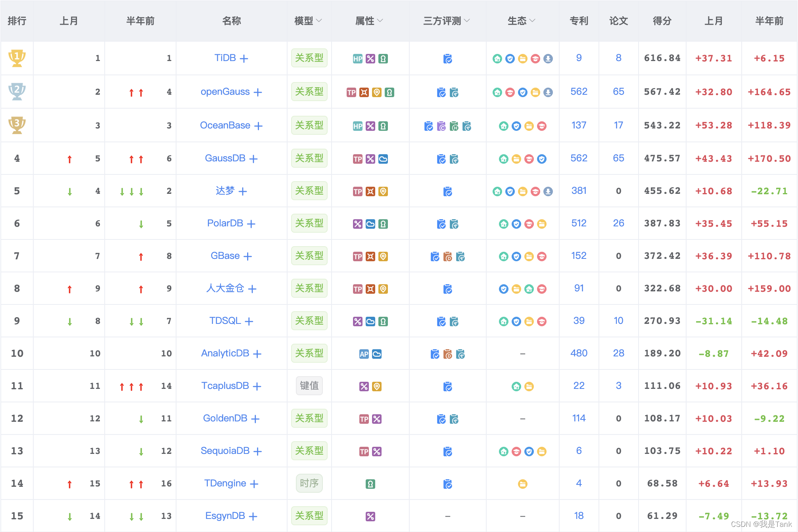Viewport: 798px width, 532px height.
Task: Click the red ecosystem icon in SequoiaDB row
Action: (516, 451)
